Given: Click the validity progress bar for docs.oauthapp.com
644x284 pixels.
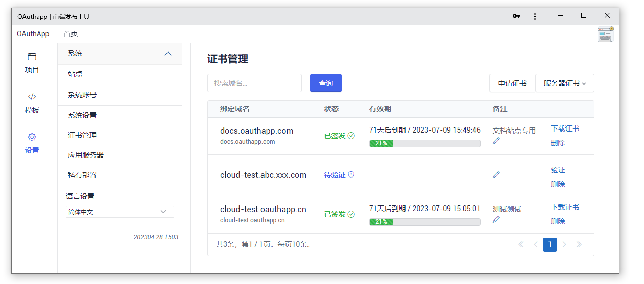Looking at the screenshot, I should tap(425, 143).
